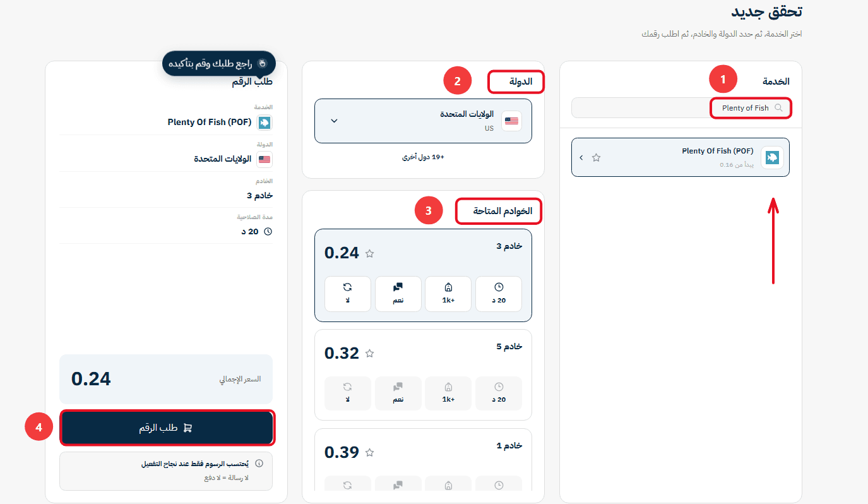868x504 pixels.
Task: Click chat bubbles icon in خادم 5 card
Action: [x=398, y=387]
